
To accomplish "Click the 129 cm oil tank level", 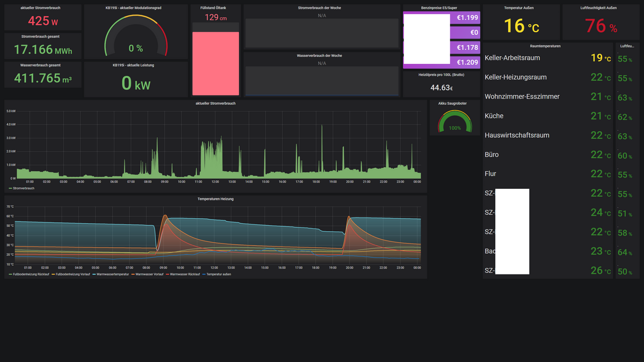I will [215, 18].
